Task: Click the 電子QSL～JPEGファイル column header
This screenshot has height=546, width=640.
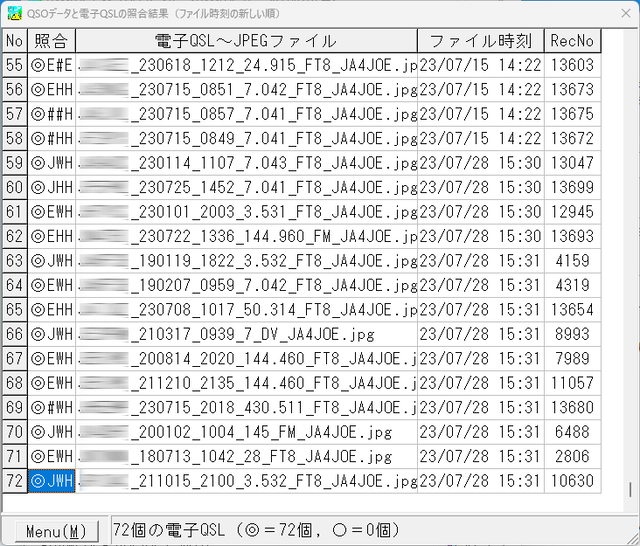Action: click(x=246, y=41)
